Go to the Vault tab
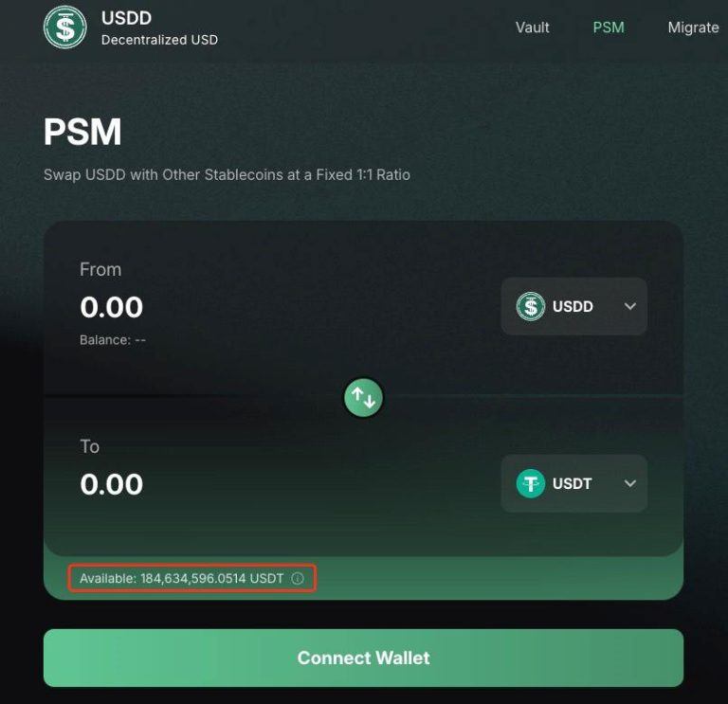Image resolution: width=728 pixels, height=704 pixels. (x=532, y=27)
